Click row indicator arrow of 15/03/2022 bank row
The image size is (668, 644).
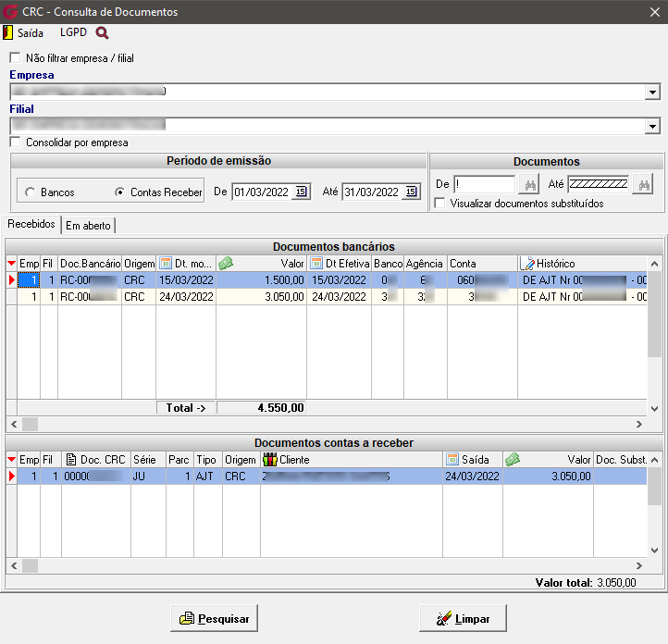pyautogui.click(x=12, y=279)
